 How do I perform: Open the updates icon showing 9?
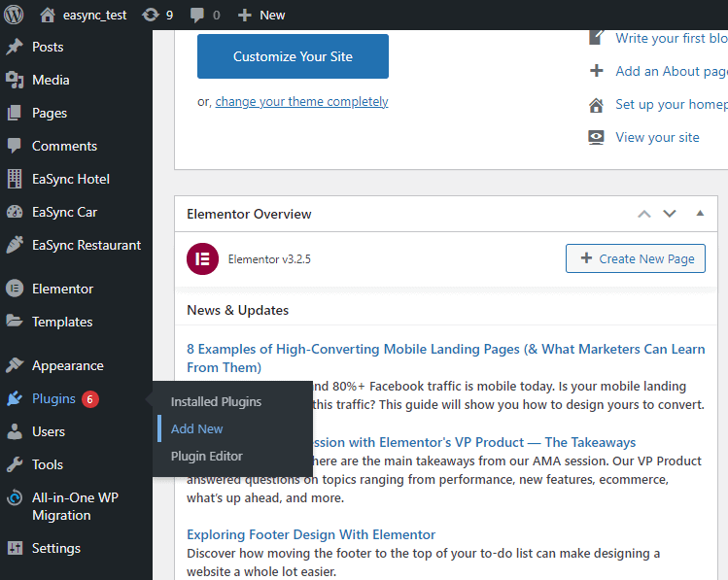point(151,15)
